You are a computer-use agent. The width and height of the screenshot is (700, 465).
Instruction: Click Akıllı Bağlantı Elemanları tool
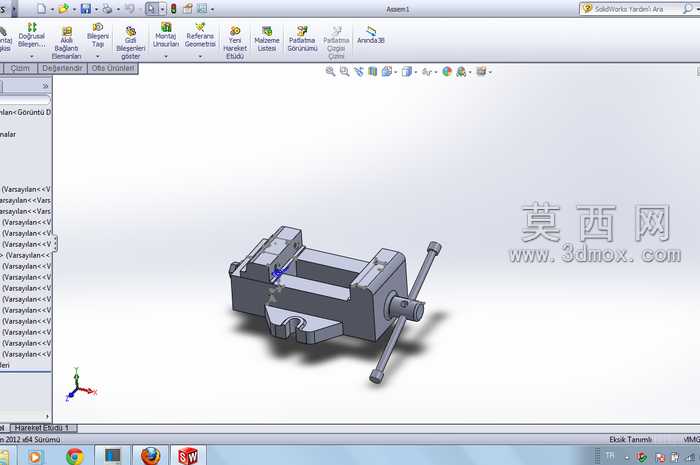coord(67,43)
